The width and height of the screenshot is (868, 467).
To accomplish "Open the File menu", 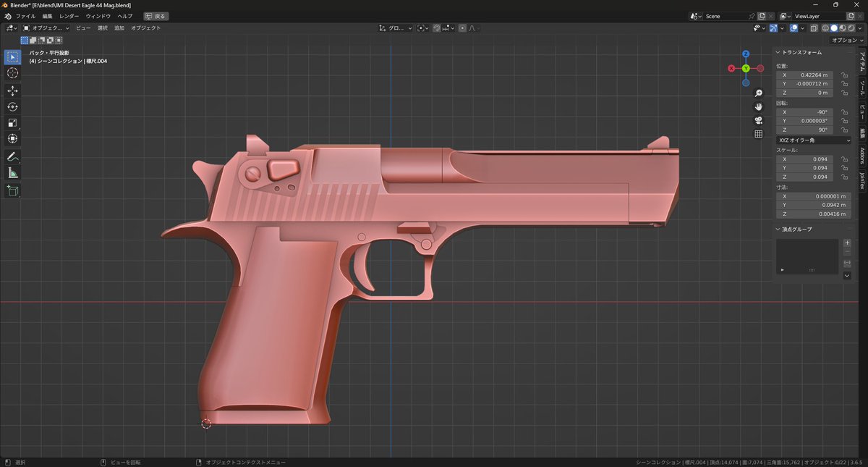I will pyautogui.click(x=25, y=16).
